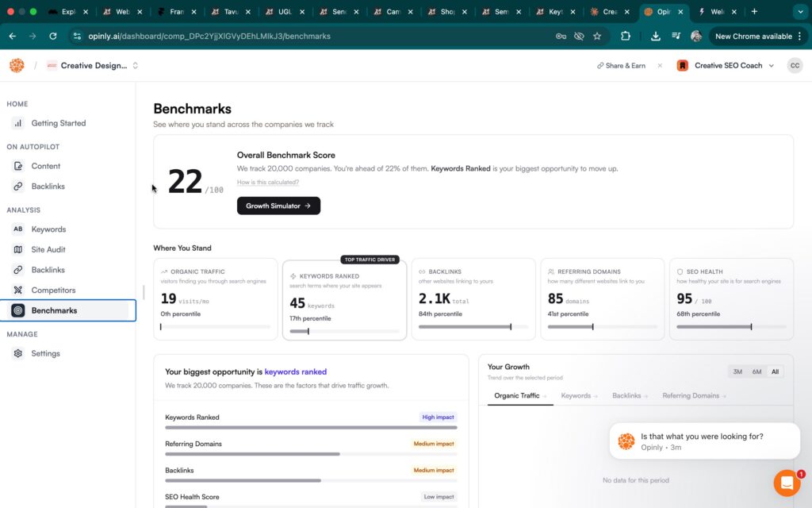The image size is (812, 508).
Task: Select the 6M growth period
Action: (756, 371)
